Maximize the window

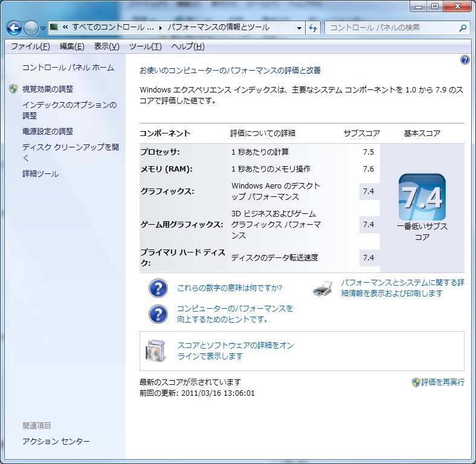[435, 6]
